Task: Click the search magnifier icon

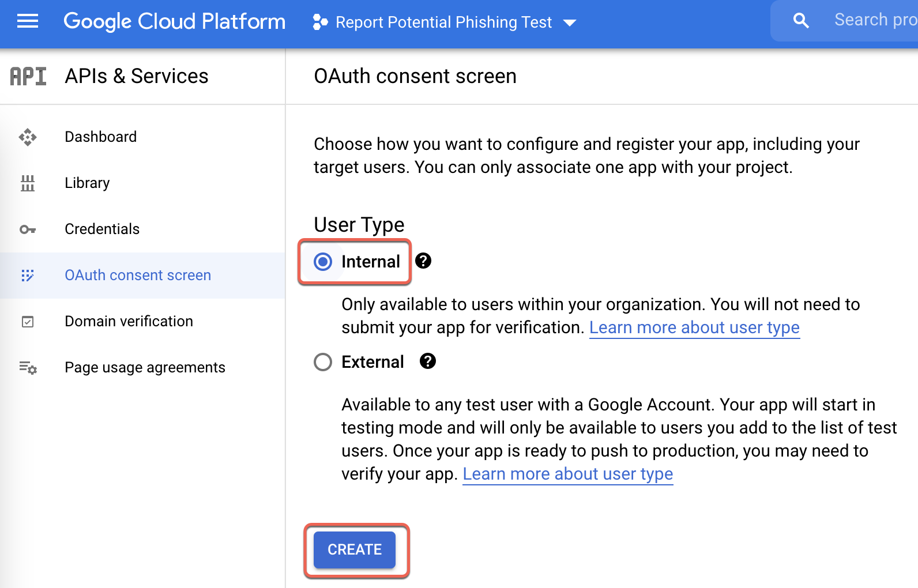Action: pos(801,21)
